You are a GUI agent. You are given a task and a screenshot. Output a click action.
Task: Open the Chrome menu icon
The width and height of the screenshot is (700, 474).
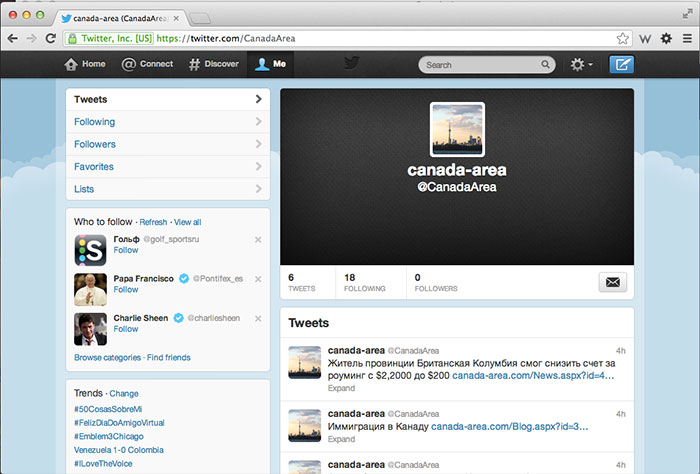click(686, 38)
